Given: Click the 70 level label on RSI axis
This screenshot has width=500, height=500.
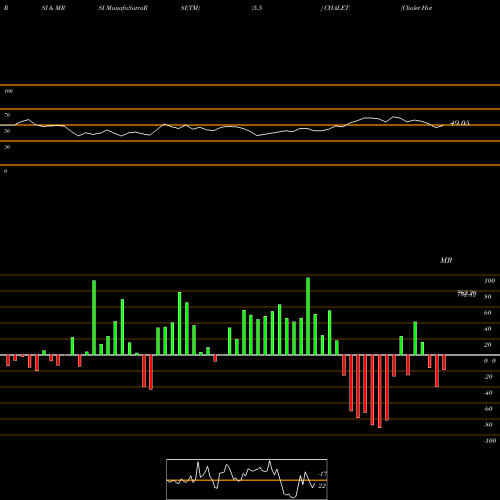Looking at the screenshot, I should click(7, 115).
